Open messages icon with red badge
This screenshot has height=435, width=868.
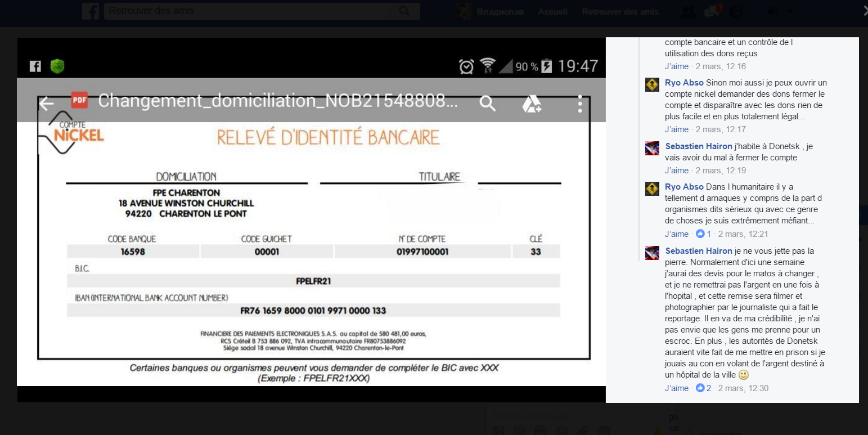point(712,11)
